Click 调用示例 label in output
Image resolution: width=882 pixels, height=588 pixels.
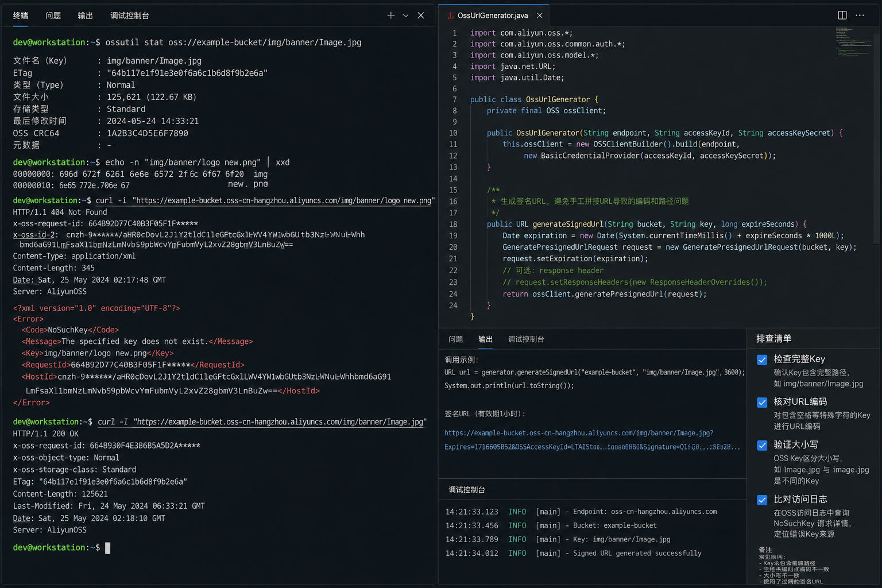click(461, 360)
